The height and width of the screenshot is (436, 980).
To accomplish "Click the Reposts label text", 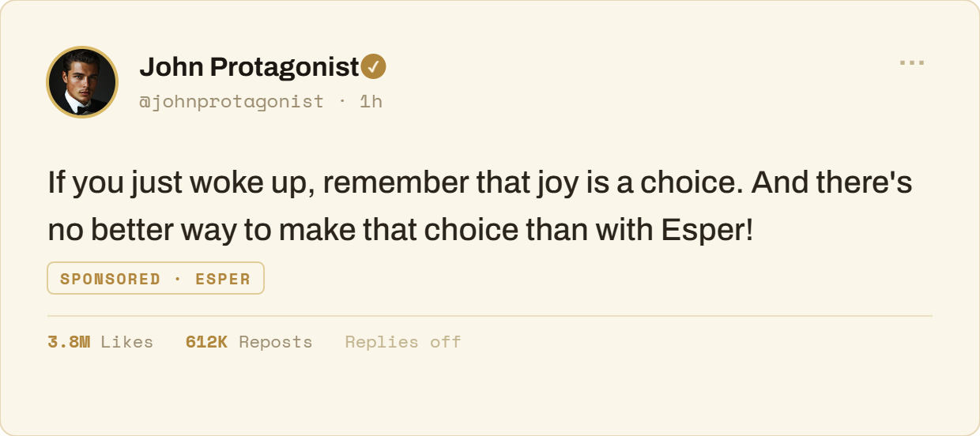I will tap(276, 343).
